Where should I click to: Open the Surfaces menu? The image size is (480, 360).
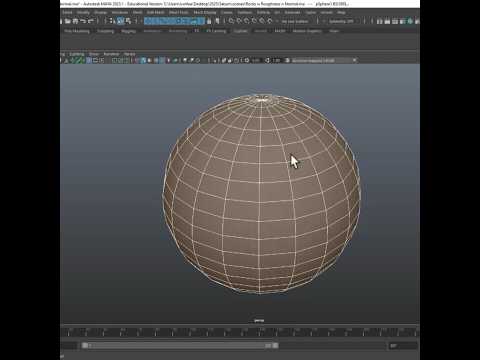tap(245, 12)
